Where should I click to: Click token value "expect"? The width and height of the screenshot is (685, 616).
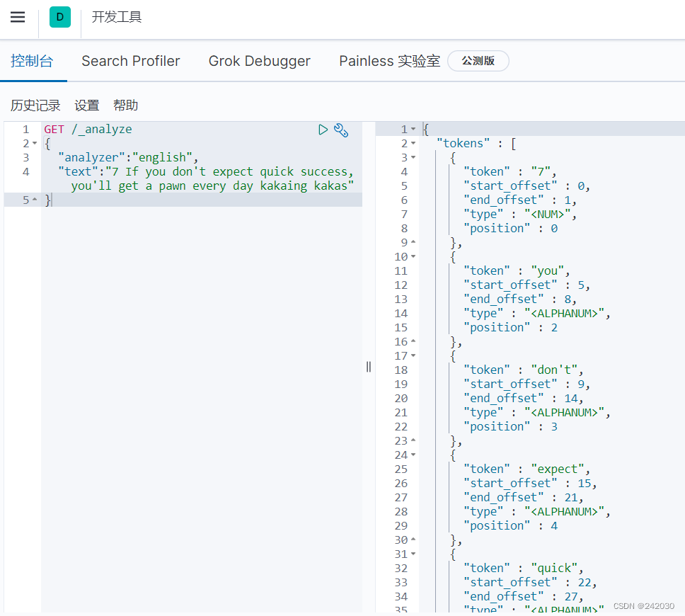[558, 469]
